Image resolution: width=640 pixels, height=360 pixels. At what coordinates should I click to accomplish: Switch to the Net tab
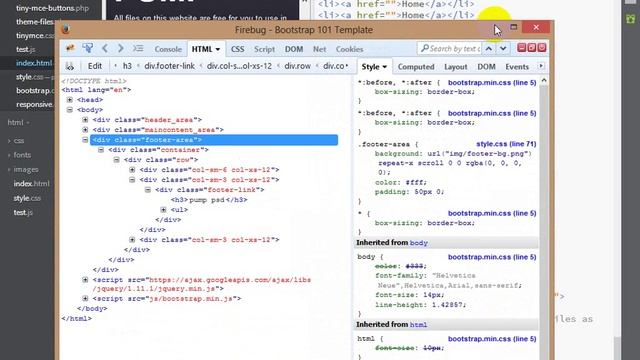(319, 49)
